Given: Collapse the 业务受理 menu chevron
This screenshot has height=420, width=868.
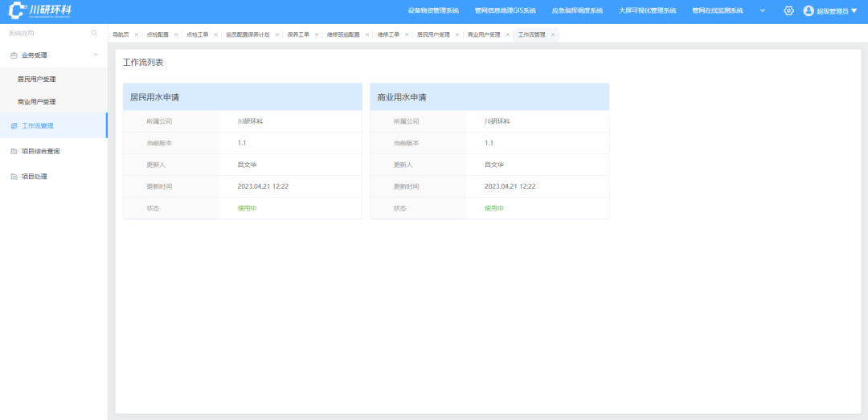Looking at the screenshot, I should click(x=96, y=55).
